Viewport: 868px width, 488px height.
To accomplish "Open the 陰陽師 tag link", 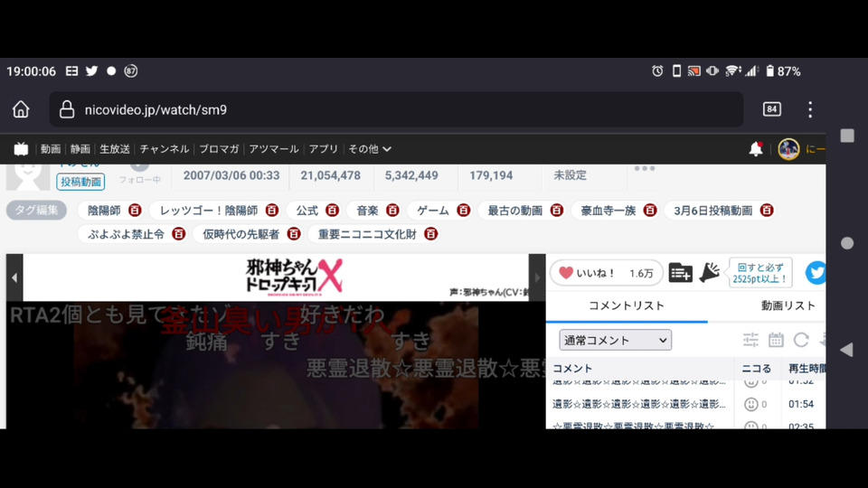I will pyautogui.click(x=104, y=211).
